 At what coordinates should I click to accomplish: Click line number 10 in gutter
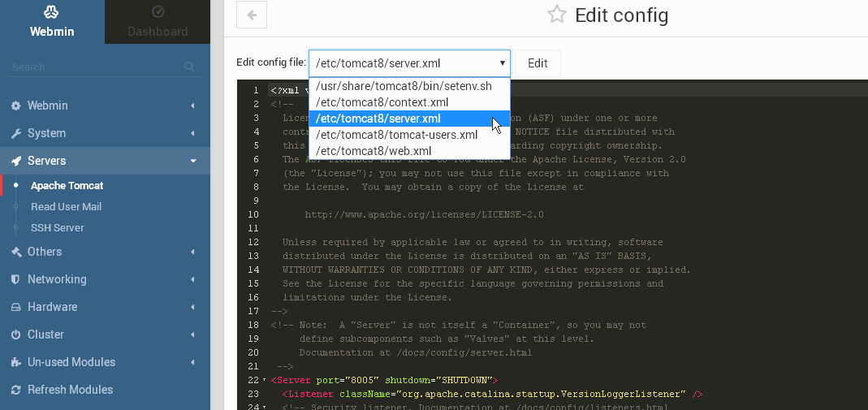point(253,214)
